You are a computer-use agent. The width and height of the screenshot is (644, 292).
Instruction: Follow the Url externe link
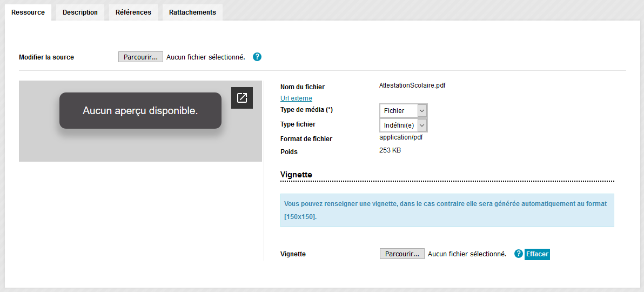pos(296,98)
